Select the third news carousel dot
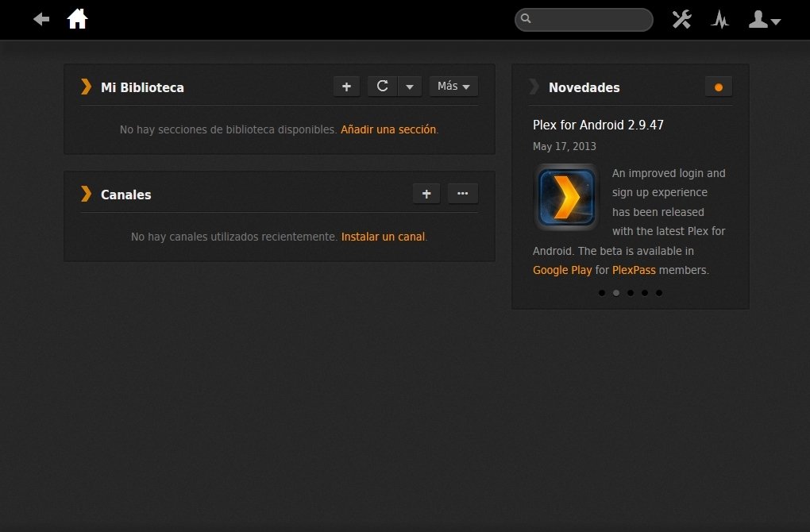This screenshot has height=532, width=810. [x=631, y=293]
